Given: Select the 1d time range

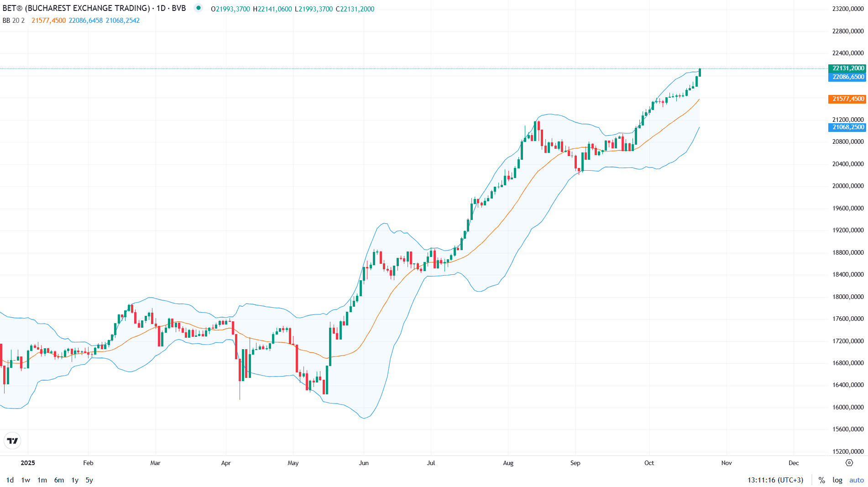Looking at the screenshot, I should (x=10, y=480).
